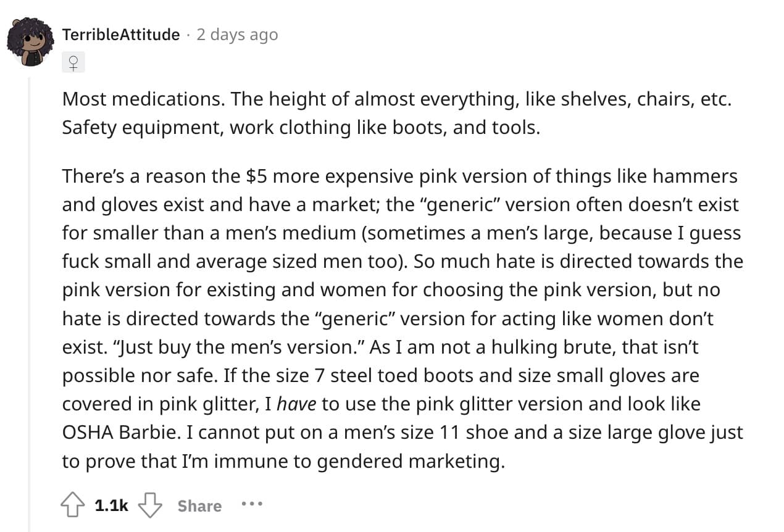The height and width of the screenshot is (532, 784).
Task: Open the TerribleAttitude user profile link
Action: point(120,35)
